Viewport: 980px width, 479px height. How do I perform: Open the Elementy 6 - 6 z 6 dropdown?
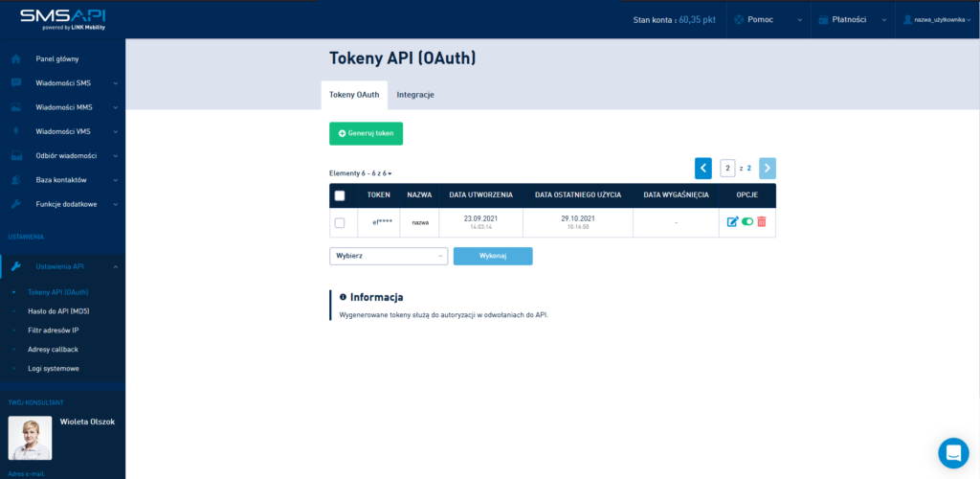pyautogui.click(x=361, y=173)
